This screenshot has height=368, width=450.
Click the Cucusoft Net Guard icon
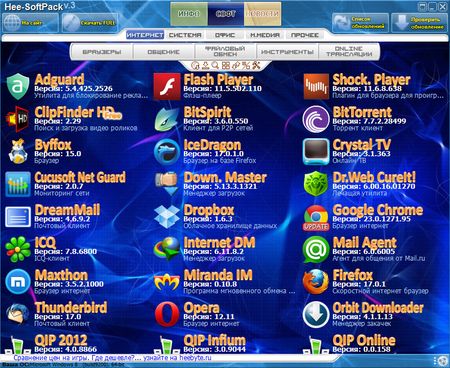(x=18, y=184)
